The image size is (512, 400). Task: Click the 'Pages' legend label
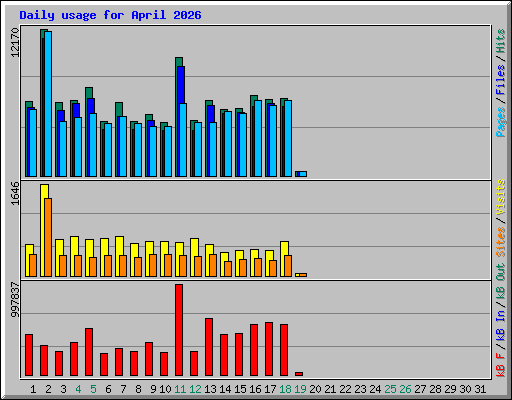pyautogui.click(x=500, y=122)
